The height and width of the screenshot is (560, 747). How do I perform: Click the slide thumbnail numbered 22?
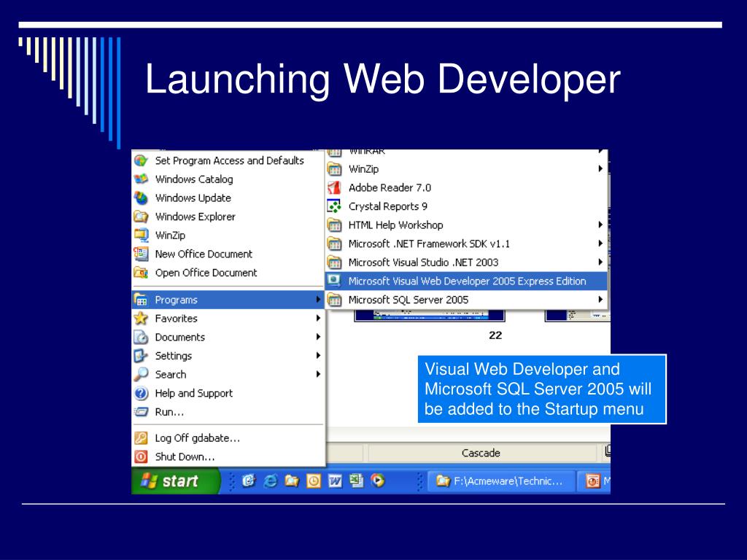tap(429, 316)
